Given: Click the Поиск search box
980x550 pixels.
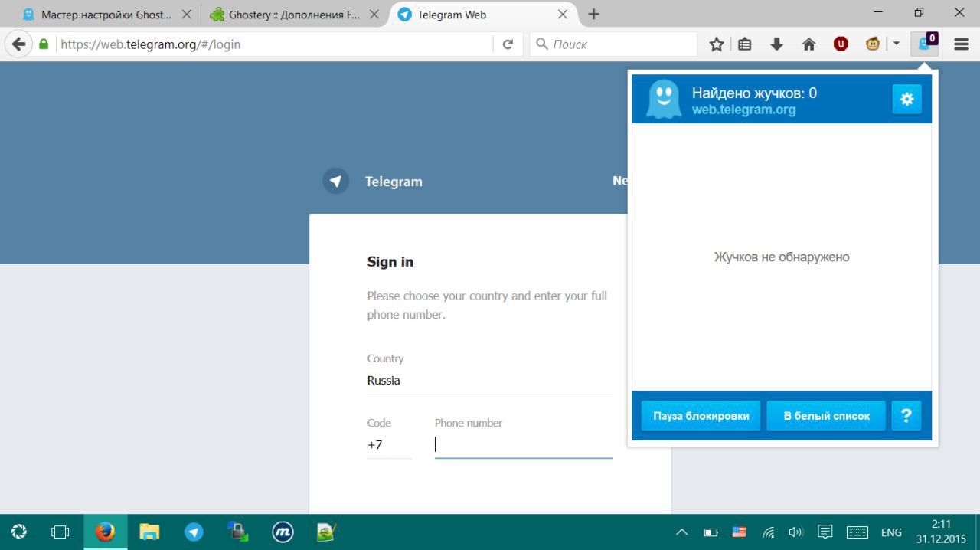Looking at the screenshot, I should click(614, 44).
